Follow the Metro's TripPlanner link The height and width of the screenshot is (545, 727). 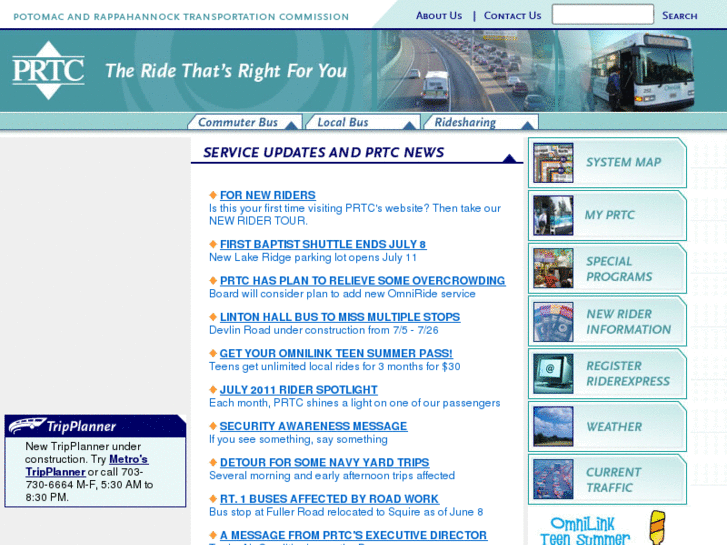[87, 465]
